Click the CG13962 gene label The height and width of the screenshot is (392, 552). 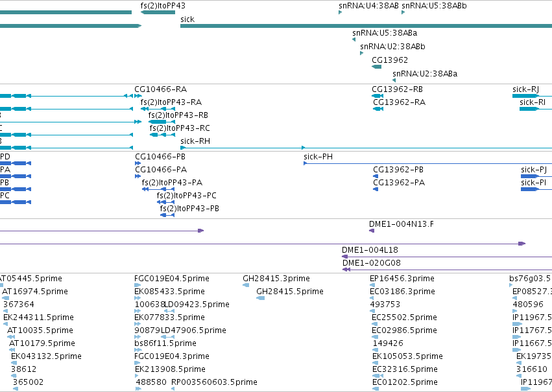coord(390,60)
